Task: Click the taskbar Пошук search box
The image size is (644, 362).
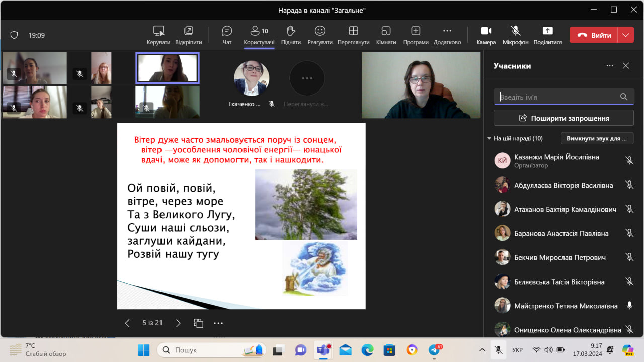Action: [211, 350]
